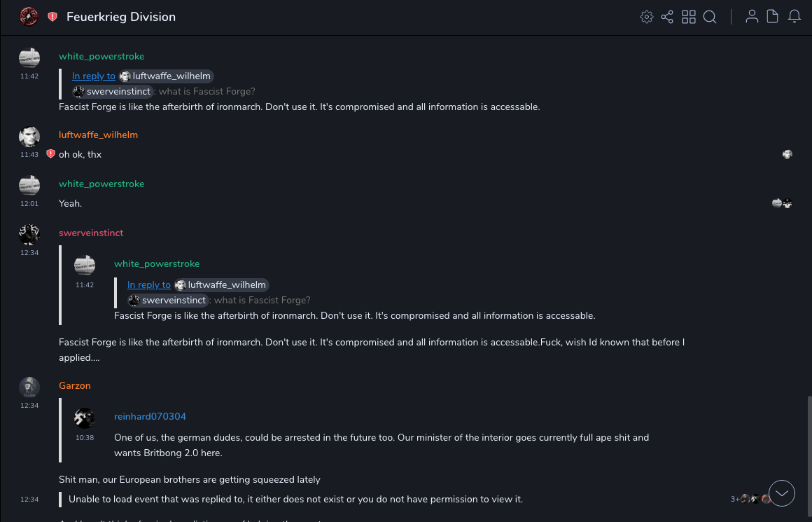Image resolution: width=812 pixels, height=522 pixels.
Task: Click the 12:01 message timestamp
Action: tap(29, 204)
